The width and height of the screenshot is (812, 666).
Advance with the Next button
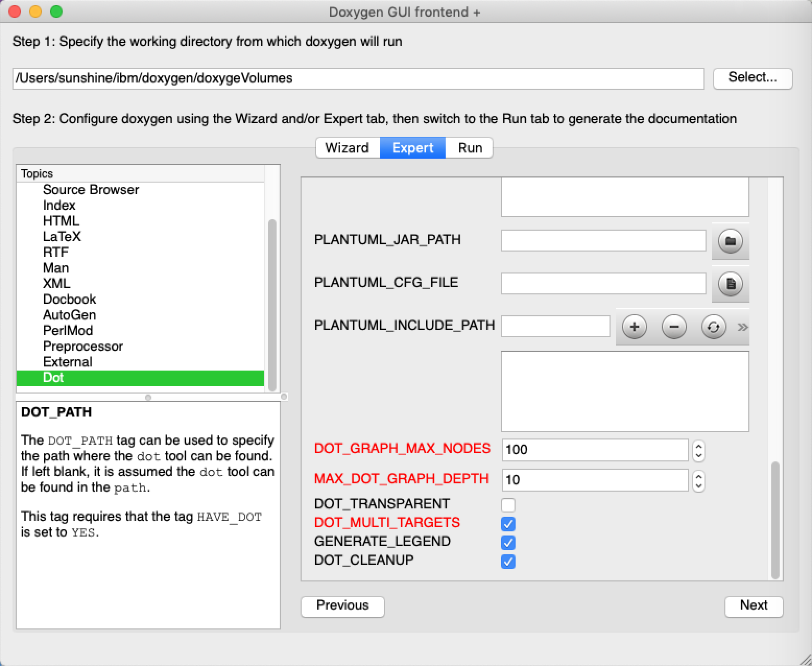click(x=754, y=606)
